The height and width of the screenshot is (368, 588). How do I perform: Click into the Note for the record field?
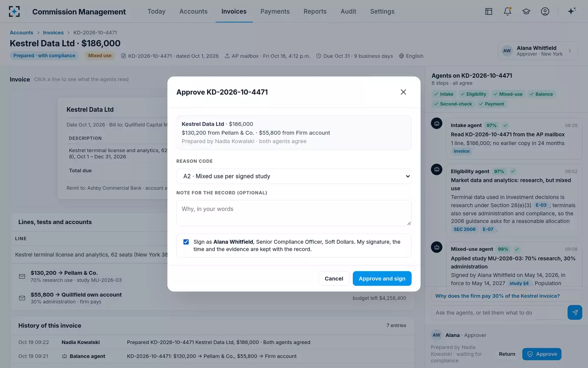(x=294, y=213)
